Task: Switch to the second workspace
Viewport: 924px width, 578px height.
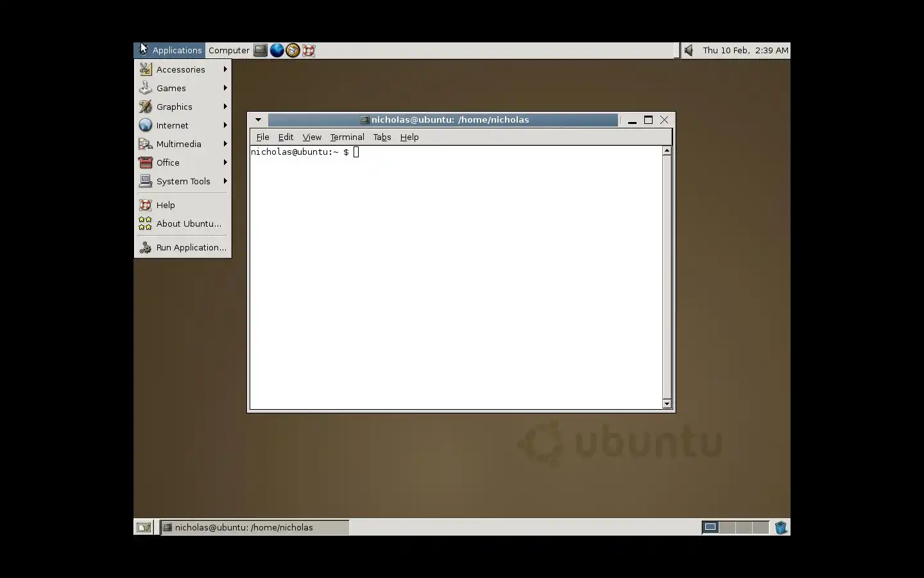Action: coord(727,527)
